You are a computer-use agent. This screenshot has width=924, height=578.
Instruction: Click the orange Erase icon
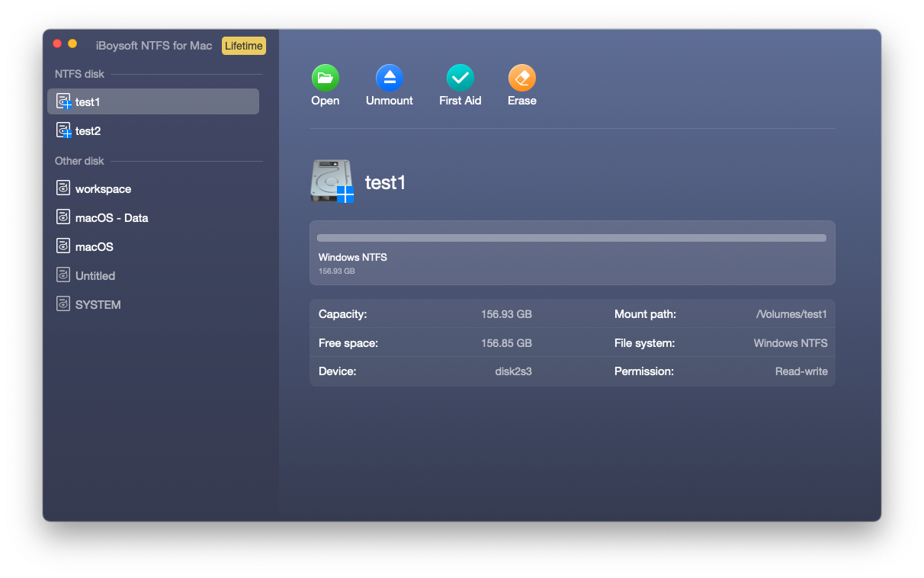[x=522, y=78]
